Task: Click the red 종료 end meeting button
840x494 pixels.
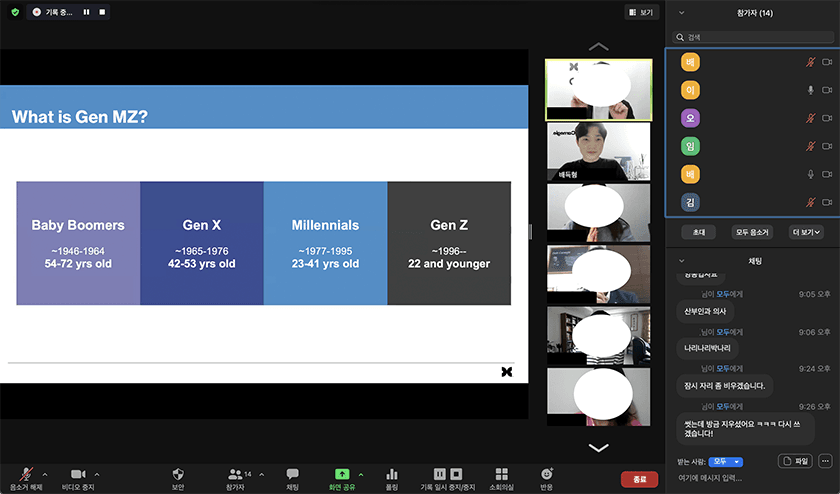Action: pyautogui.click(x=639, y=479)
